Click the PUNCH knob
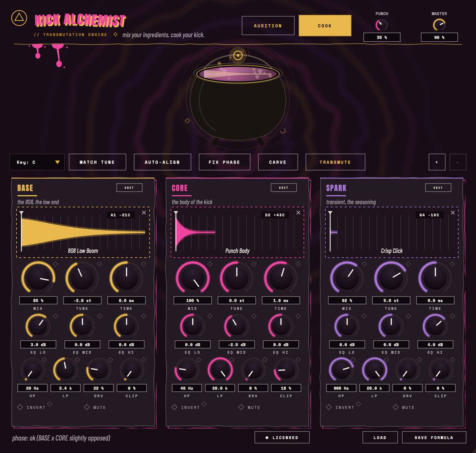The image size is (476, 453). 382,25
